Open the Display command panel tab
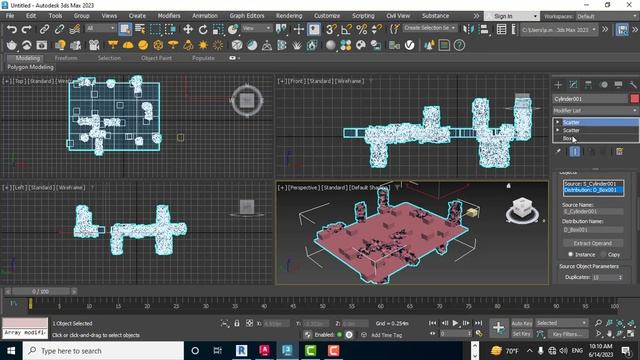 pyautogui.click(x=618, y=85)
